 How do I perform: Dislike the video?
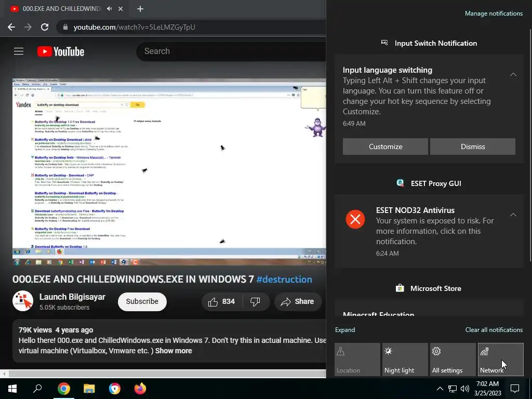(255, 302)
